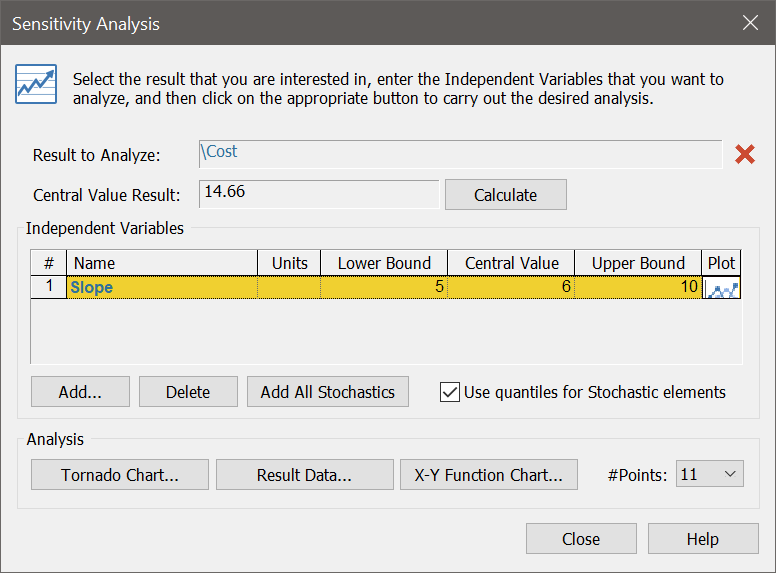Click the Close button
776x573 pixels.
coord(581,539)
